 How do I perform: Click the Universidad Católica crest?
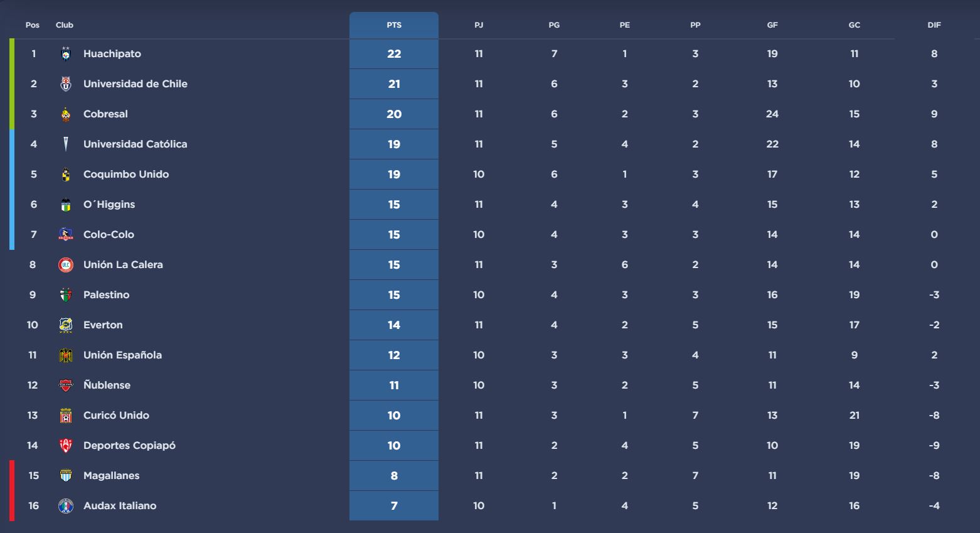point(66,144)
